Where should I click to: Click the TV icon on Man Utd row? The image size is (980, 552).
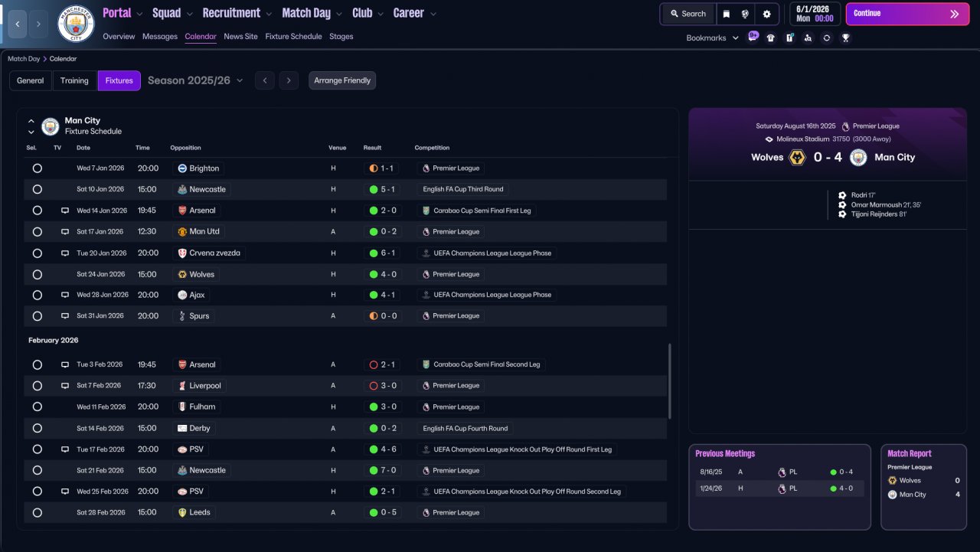[65, 231]
